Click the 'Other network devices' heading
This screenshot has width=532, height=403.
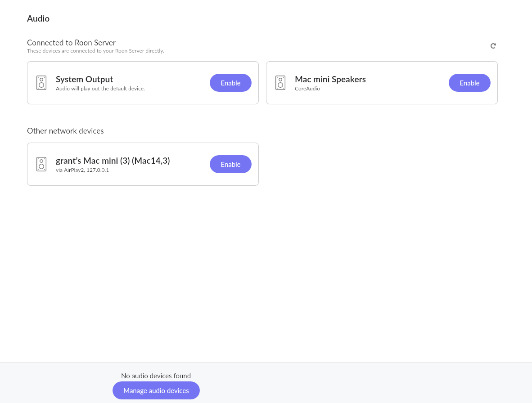click(65, 131)
